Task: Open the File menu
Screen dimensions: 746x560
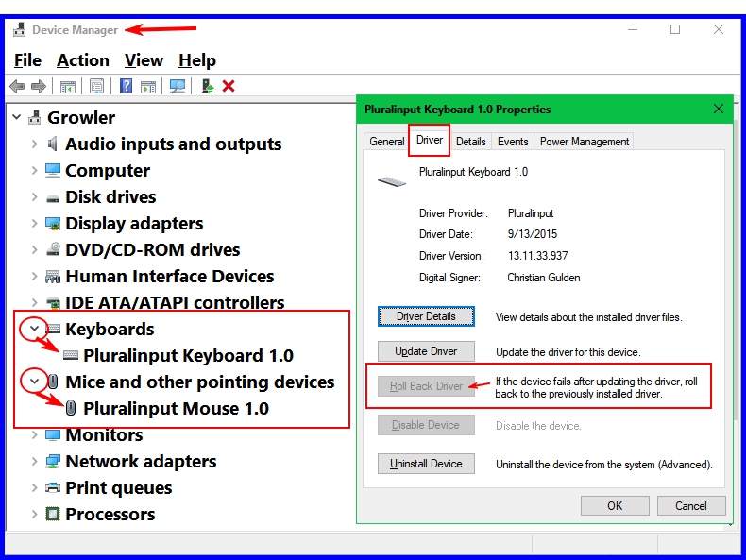Action: click(x=27, y=60)
